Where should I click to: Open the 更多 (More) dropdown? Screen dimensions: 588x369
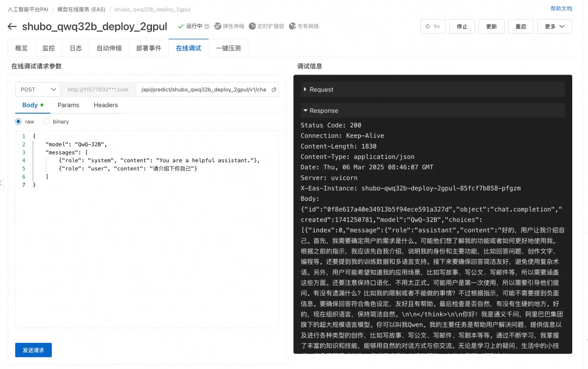click(x=554, y=26)
